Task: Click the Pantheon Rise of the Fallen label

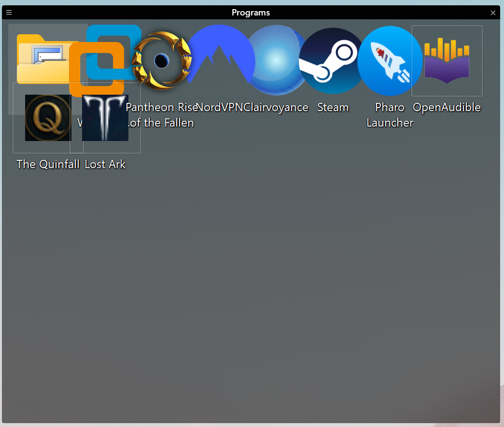Action: pos(161,115)
